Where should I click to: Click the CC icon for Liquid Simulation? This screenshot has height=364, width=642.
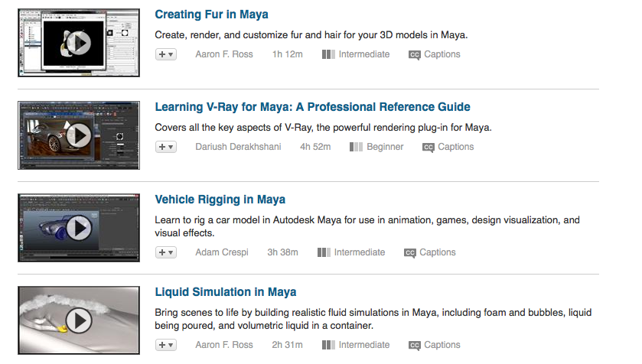pyautogui.click(x=415, y=346)
